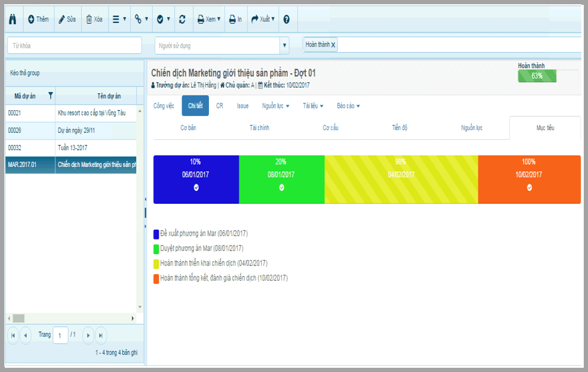The image size is (588, 372).
Task: Click the Người sử dụng combo field
Action: 217,45
